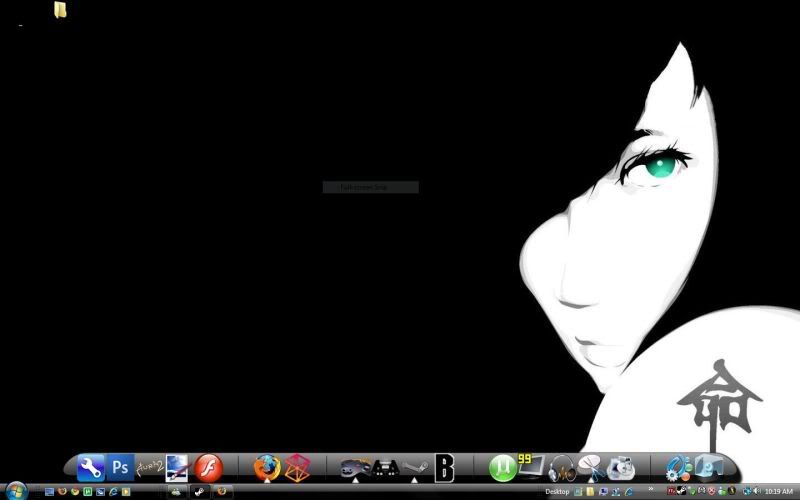
Task: Open the Adobe Flash dock icon
Action: (x=208, y=467)
